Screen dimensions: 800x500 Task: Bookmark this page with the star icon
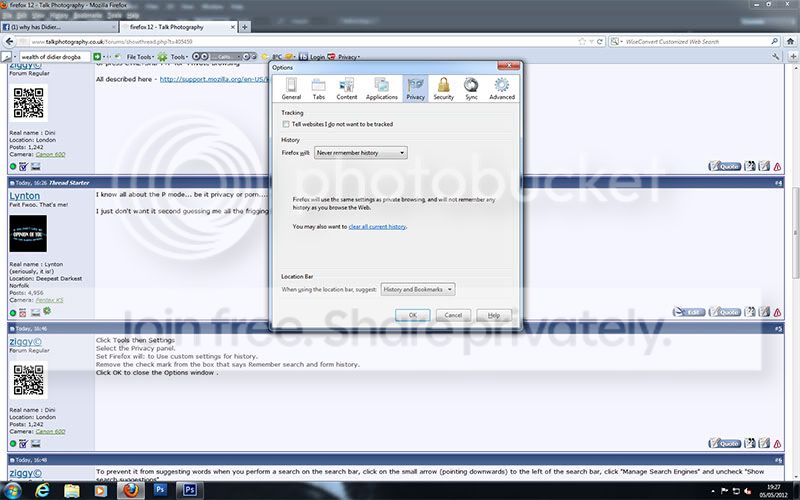(x=582, y=41)
